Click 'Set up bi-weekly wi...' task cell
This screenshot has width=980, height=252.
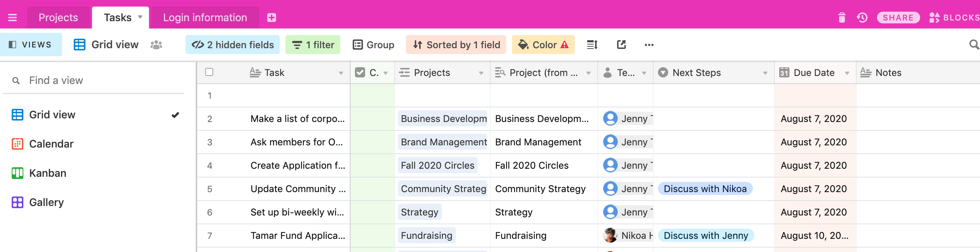point(298,212)
